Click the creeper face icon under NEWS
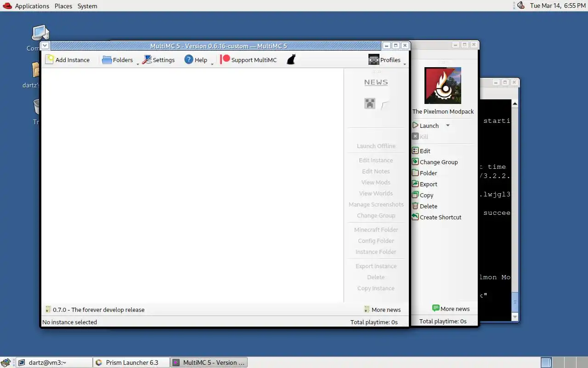 (x=370, y=103)
